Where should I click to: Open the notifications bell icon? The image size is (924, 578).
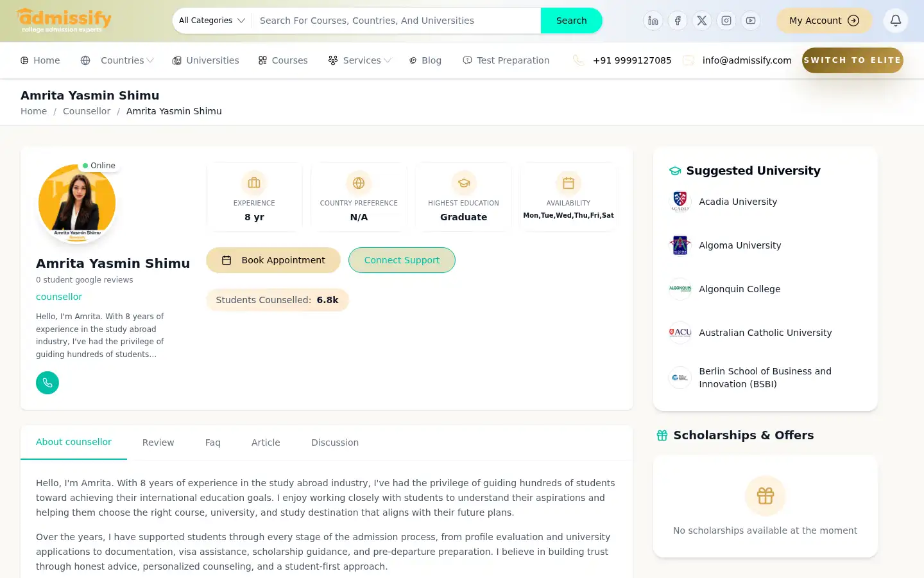pos(896,21)
